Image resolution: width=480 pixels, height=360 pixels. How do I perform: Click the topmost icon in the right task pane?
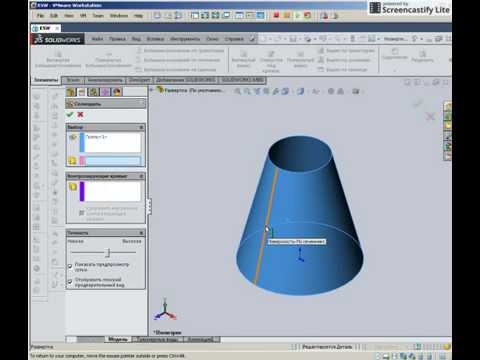(x=448, y=107)
